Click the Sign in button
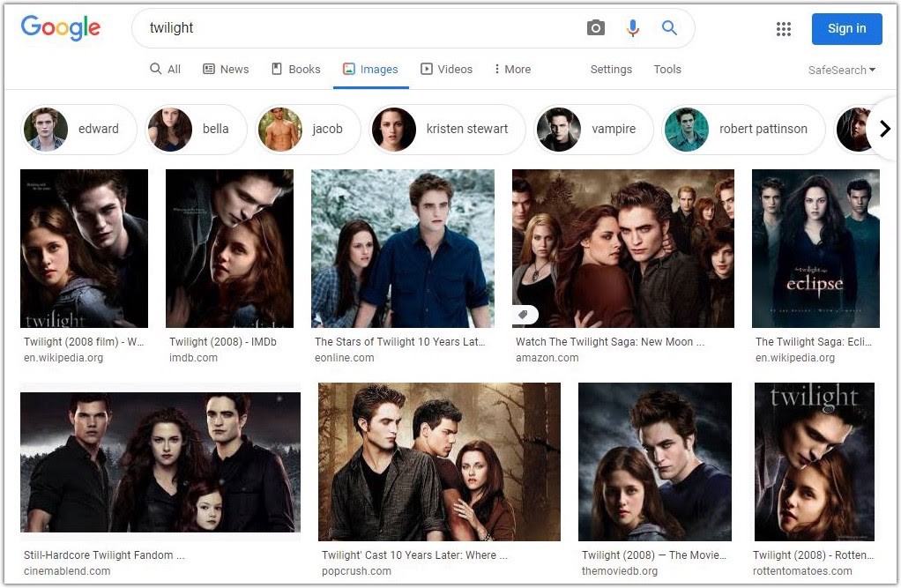901x588 pixels. (846, 29)
